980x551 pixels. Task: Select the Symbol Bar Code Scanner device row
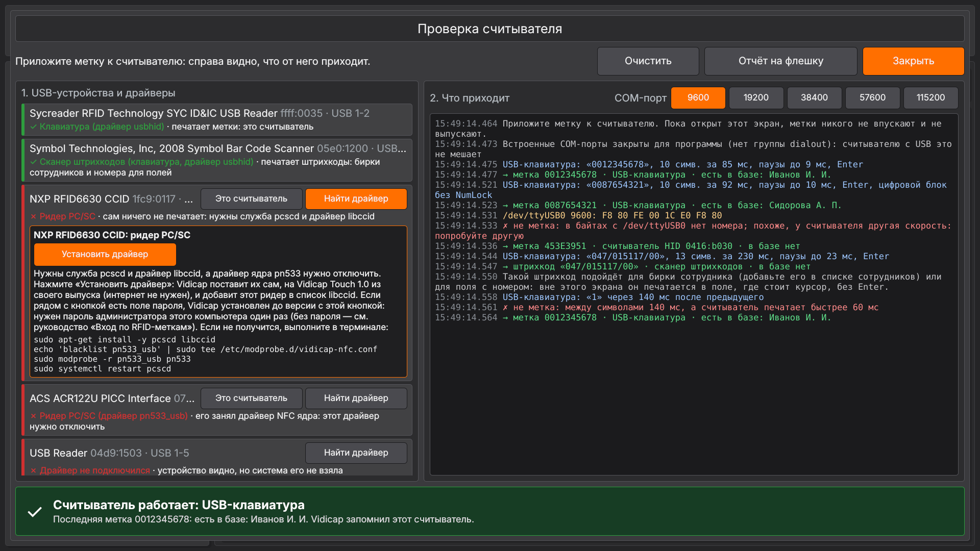click(x=217, y=160)
